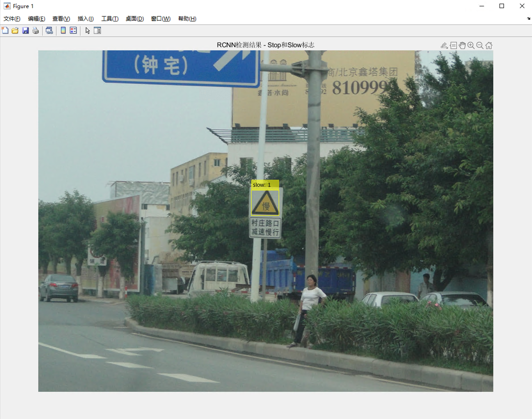532x419 pixels.
Task: Enable the Data Tips axes tool
Action: click(453, 45)
